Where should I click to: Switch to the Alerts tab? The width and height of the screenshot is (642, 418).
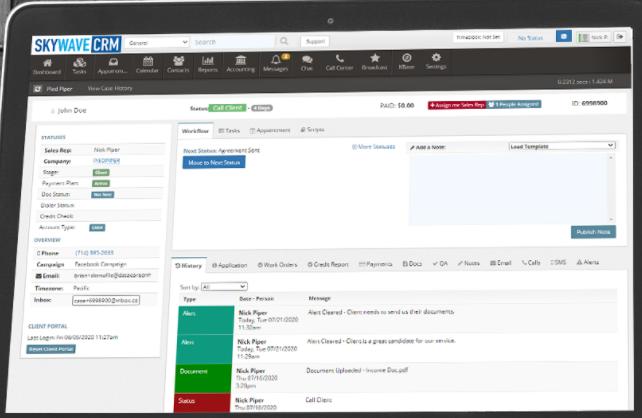(588, 262)
